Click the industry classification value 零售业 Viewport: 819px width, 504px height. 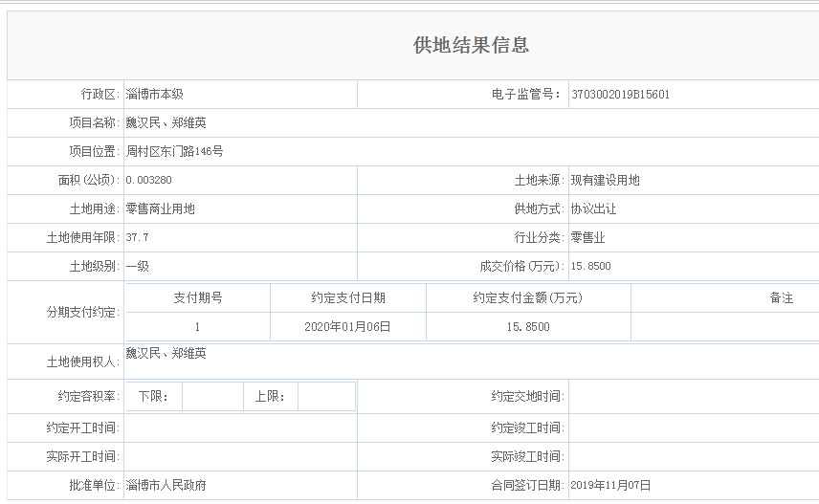(x=587, y=237)
